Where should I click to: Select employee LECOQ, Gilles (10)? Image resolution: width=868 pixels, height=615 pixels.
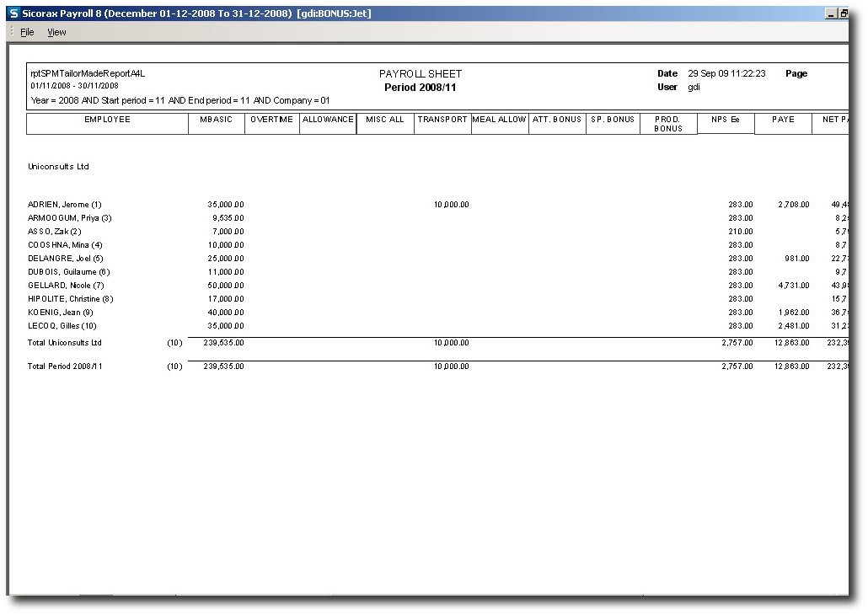click(x=62, y=326)
